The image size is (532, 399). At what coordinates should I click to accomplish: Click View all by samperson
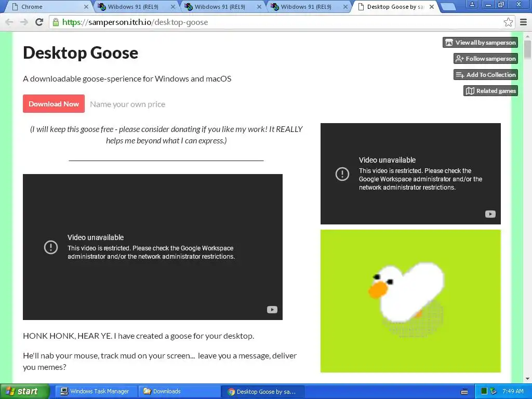pos(480,43)
